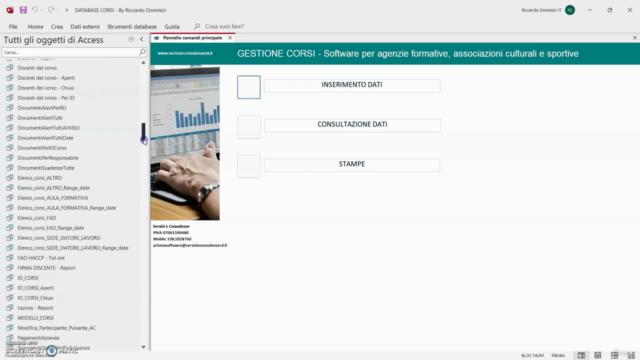Click the magnifier icon in the Cerca box

point(142,52)
